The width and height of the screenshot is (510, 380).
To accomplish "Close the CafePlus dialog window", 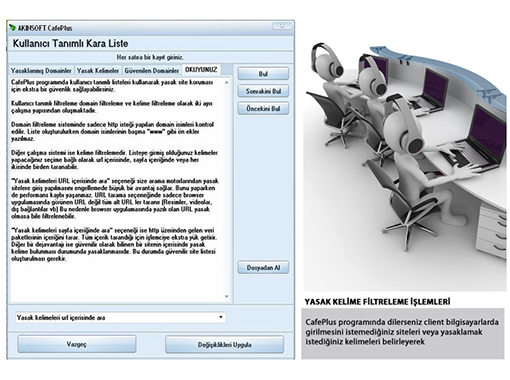I will [x=282, y=26].
